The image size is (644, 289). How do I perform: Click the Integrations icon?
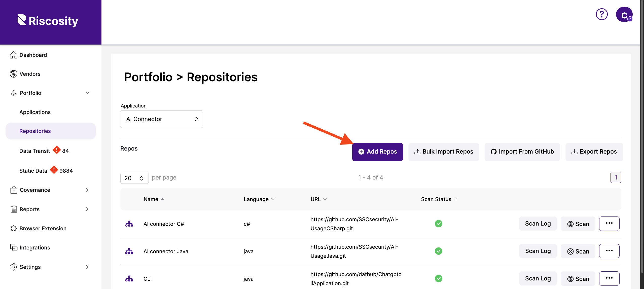pyautogui.click(x=14, y=247)
